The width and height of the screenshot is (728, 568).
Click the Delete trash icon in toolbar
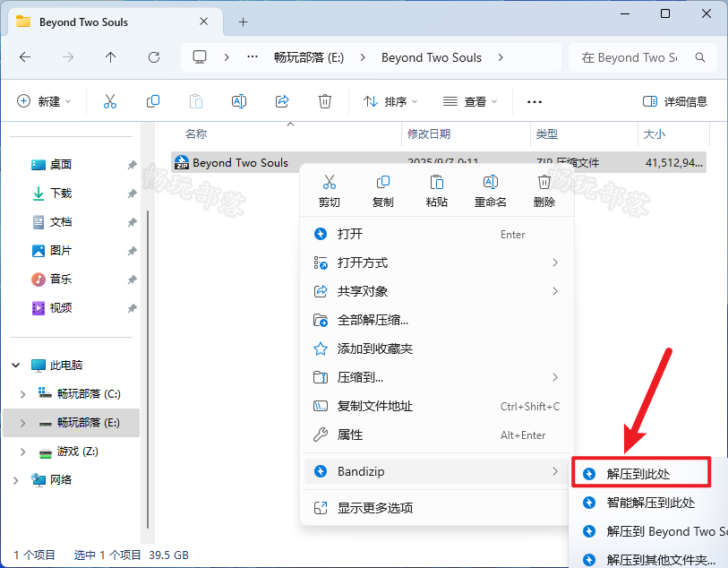[x=324, y=101]
